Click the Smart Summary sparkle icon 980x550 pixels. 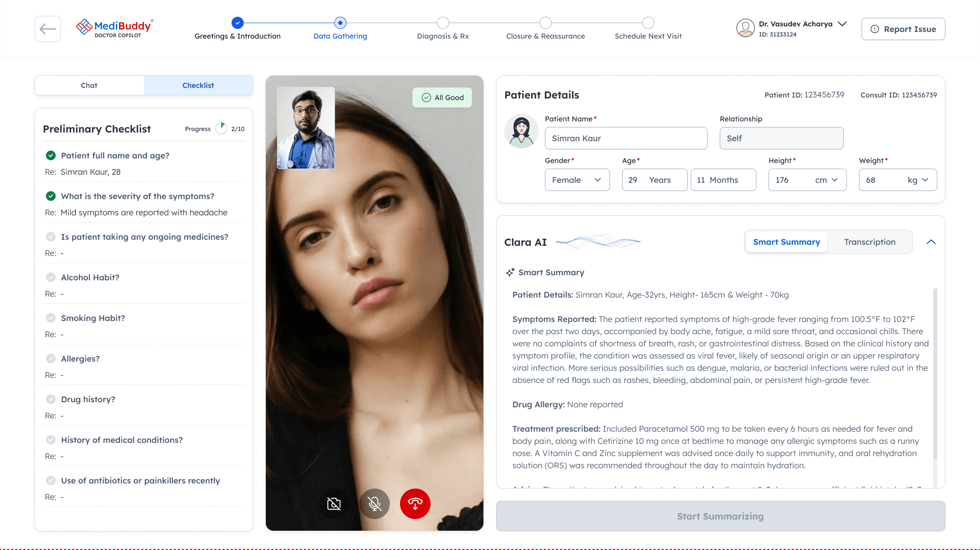pos(510,273)
